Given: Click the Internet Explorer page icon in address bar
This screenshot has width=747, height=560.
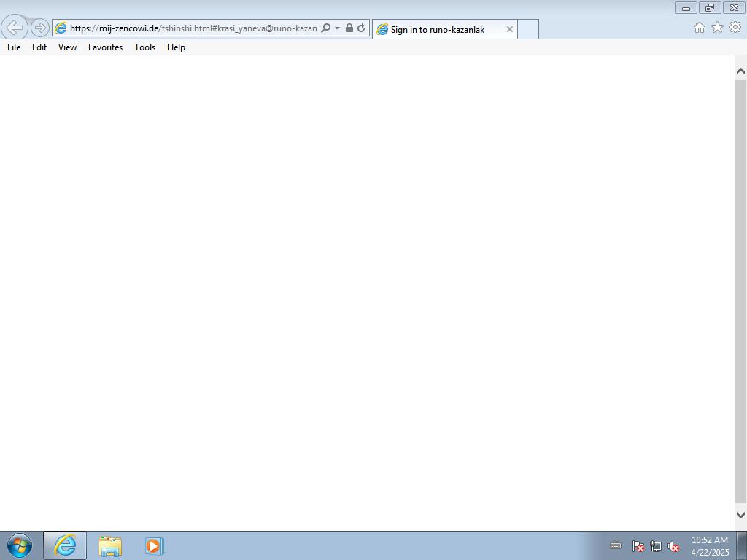Looking at the screenshot, I should (x=61, y=28).
